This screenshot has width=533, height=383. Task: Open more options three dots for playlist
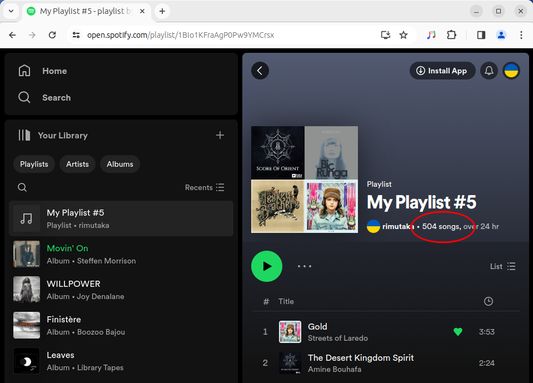[304, 266]
